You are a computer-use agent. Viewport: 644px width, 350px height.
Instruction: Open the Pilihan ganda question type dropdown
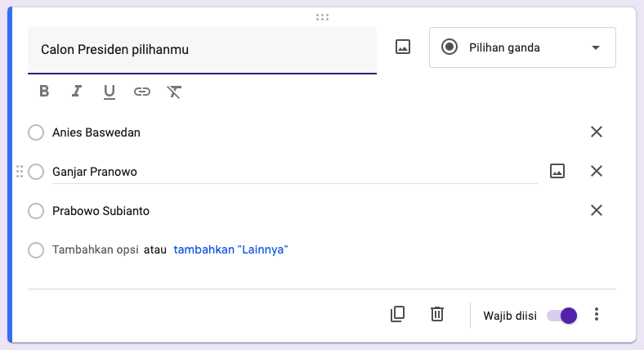tap(522, 47)
